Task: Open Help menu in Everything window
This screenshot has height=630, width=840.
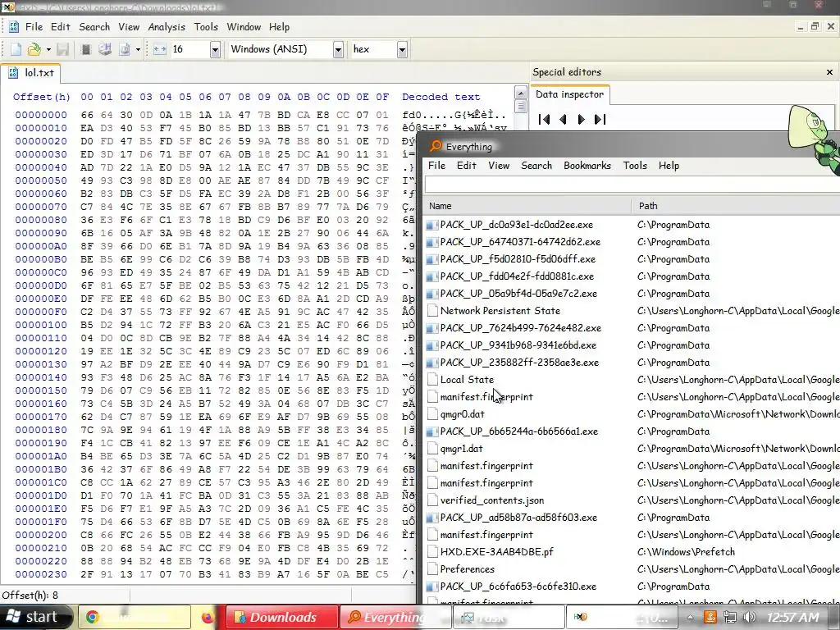Action: pos(669,166)
